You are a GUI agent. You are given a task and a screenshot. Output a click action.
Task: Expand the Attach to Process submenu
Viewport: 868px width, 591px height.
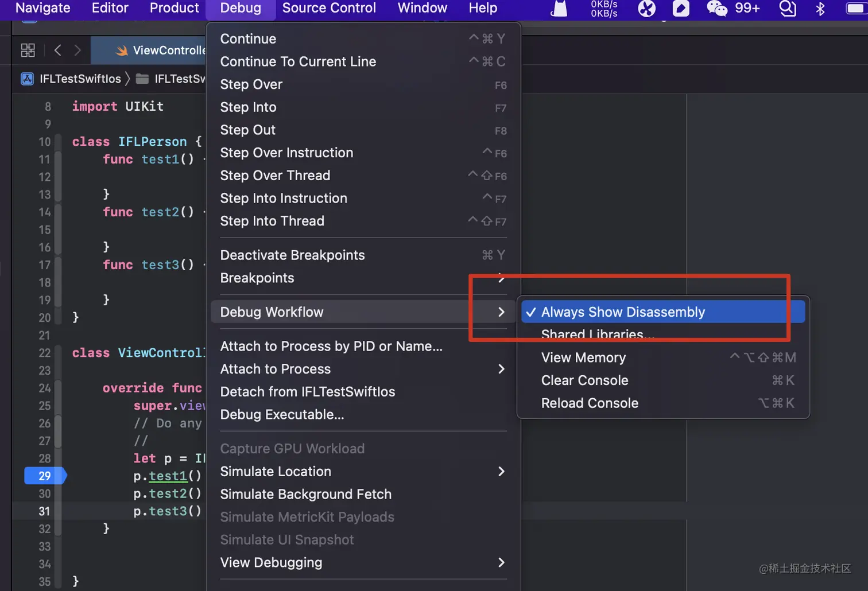pyautogui.click(x=363, y=369)
